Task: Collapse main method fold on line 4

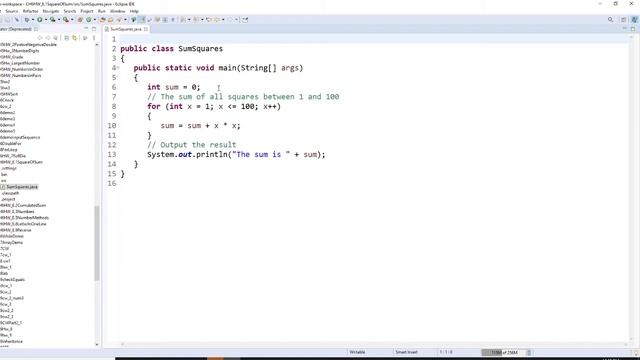Action: tap(118, 68)
